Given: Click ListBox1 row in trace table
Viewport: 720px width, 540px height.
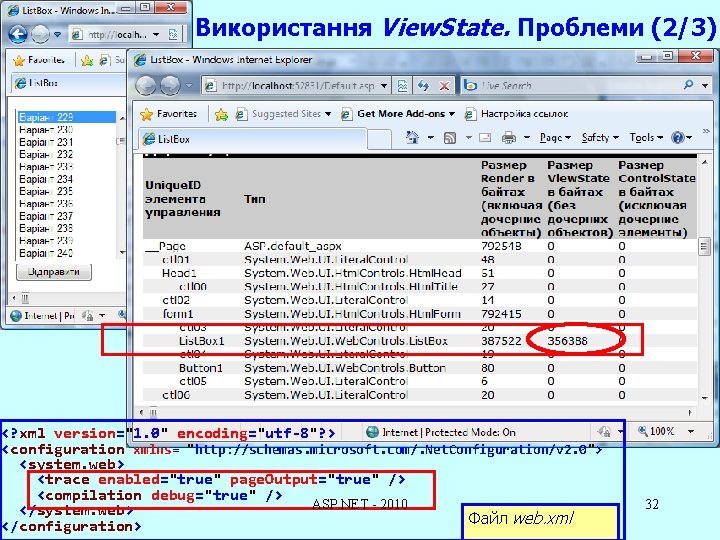Looking at the screenshot, I should [420, 341].
